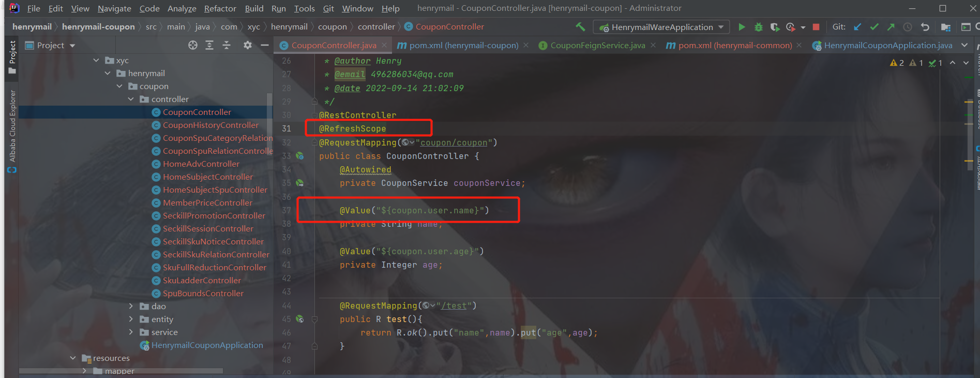Open HenrymailWareApplication run configuration dropdown

[662, 27]
